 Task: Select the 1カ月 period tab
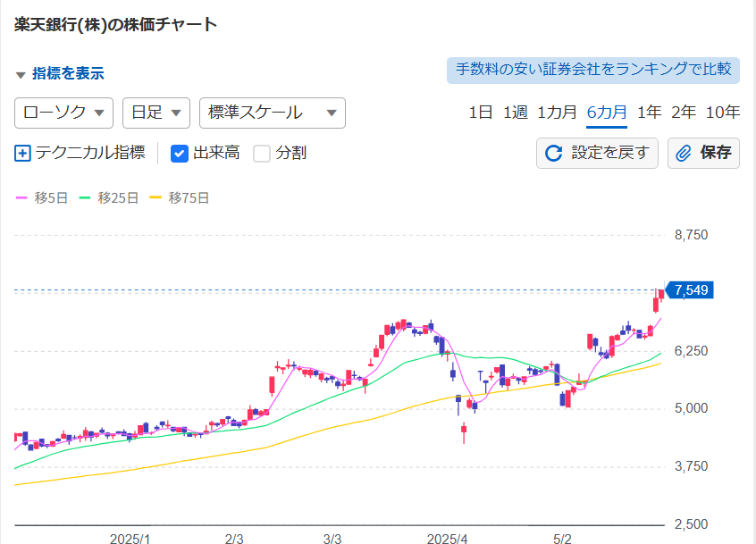point(557,113)
